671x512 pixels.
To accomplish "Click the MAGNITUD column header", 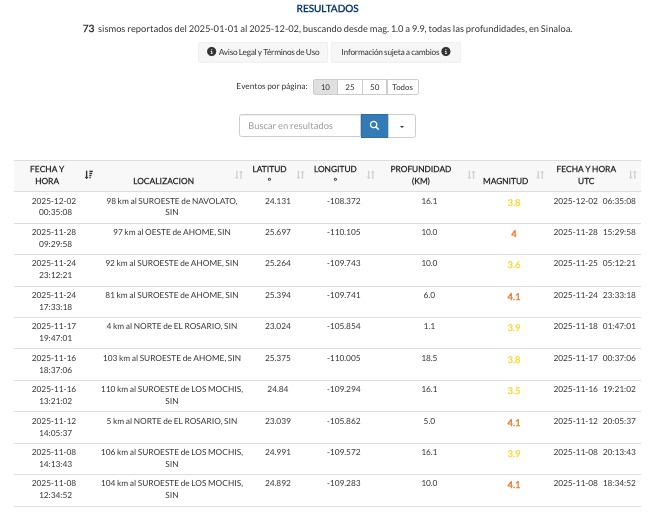I will coord(505,181).
